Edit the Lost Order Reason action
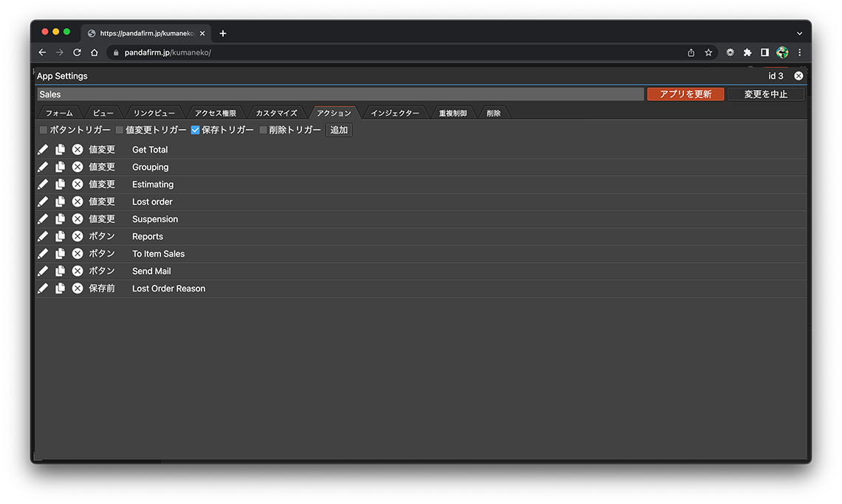The image size is (842, 504). coord(43,289)
